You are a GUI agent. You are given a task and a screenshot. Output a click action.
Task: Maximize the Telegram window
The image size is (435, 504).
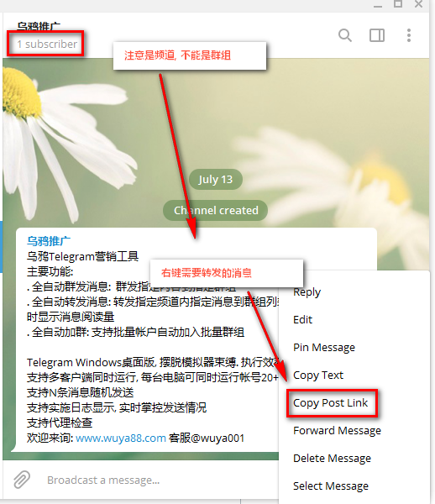click(x=398, y=4)
